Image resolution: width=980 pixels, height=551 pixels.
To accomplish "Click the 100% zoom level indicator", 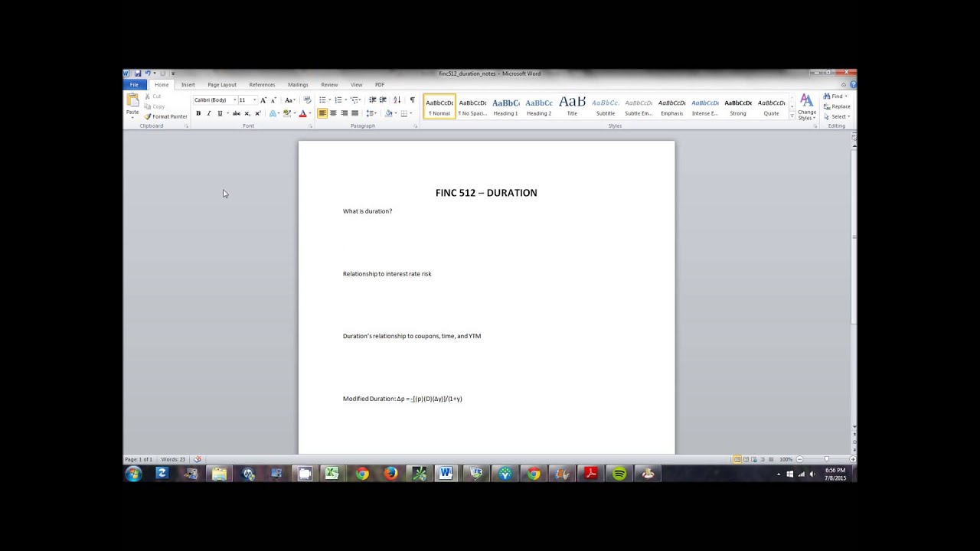I will coord(786,459).
